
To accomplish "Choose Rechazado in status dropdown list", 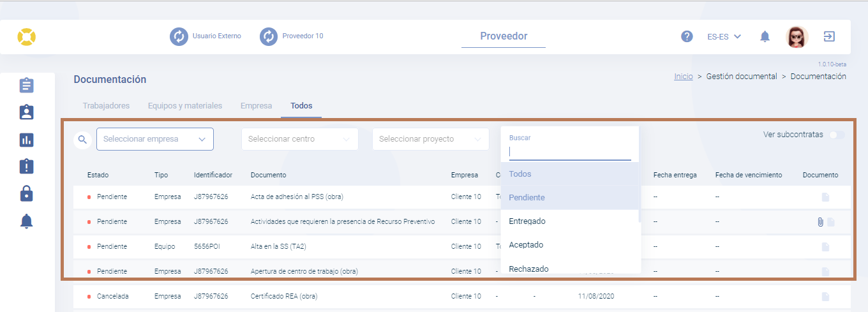I will [x=569, y=269].
